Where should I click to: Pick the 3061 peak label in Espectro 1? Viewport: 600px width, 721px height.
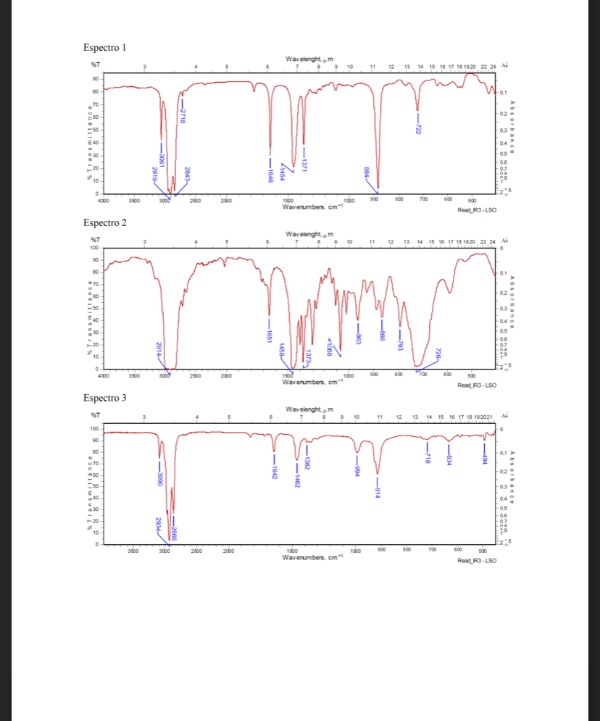160,158
